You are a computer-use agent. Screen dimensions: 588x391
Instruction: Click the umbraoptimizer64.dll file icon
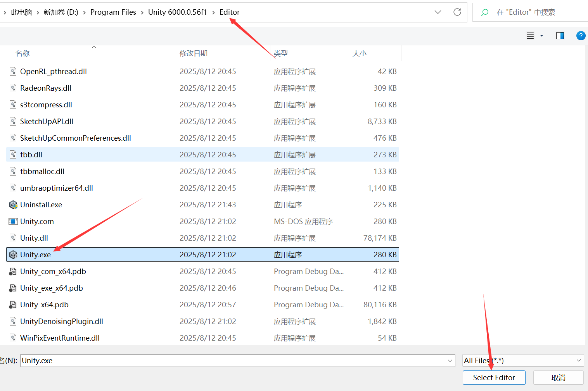[x=13, y=188]
